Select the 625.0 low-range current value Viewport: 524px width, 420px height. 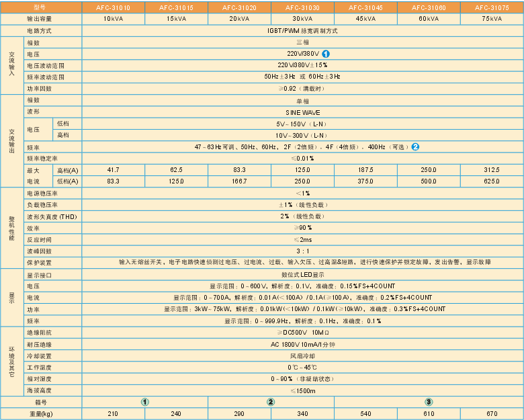tap(492, 181)
